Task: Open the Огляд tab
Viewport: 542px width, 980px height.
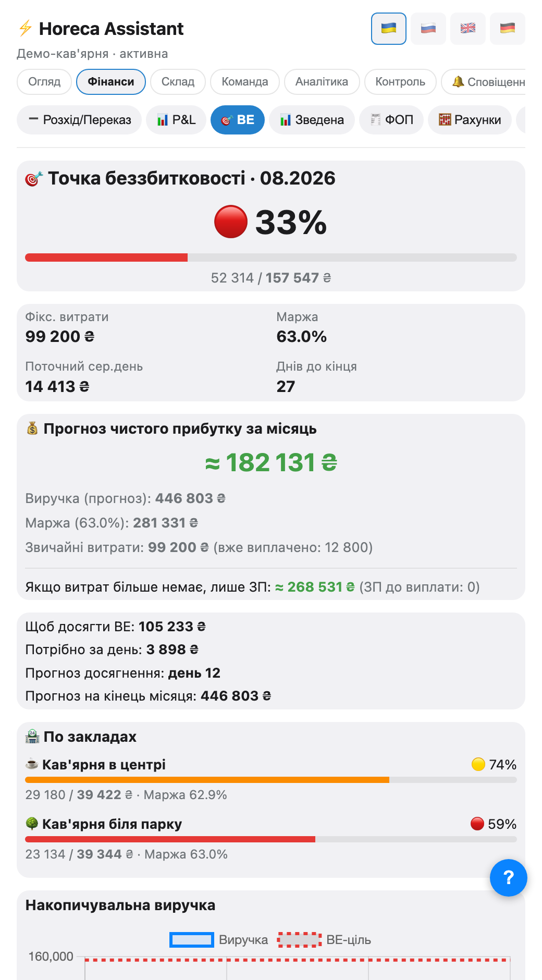Action: 44,82
